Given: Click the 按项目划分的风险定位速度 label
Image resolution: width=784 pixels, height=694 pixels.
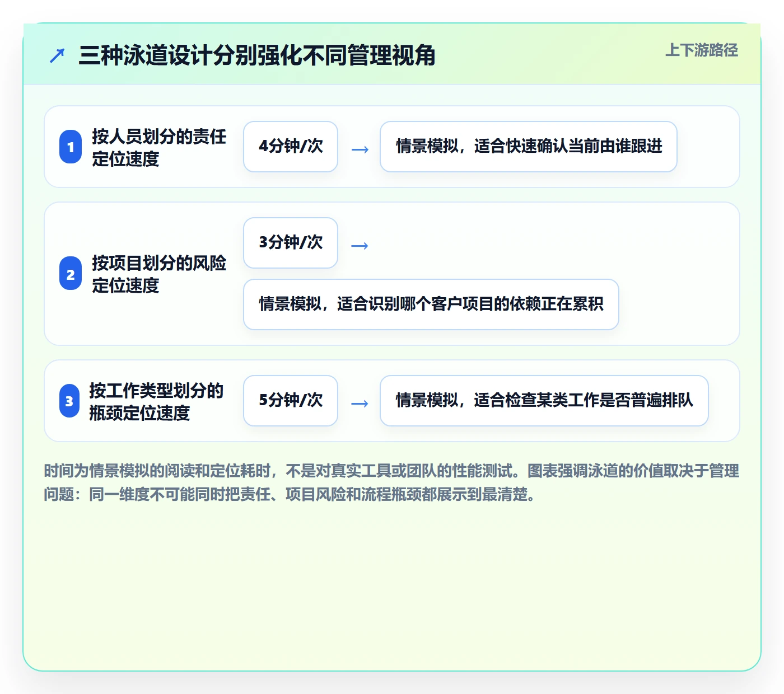Looking at the screenshot, I should (x=159, y=274).
